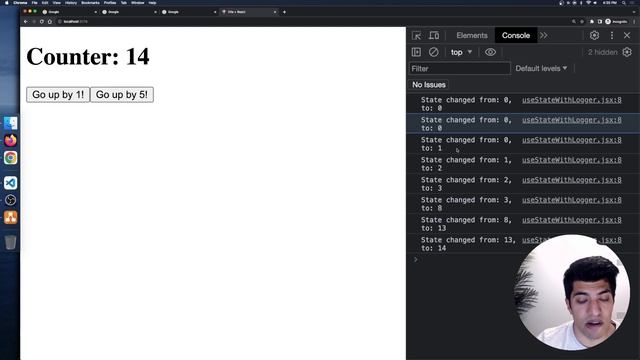The height and width of the screenshot is (360, 640).
Task: Open the Incognito profile indicator
Action: (616, 22)
